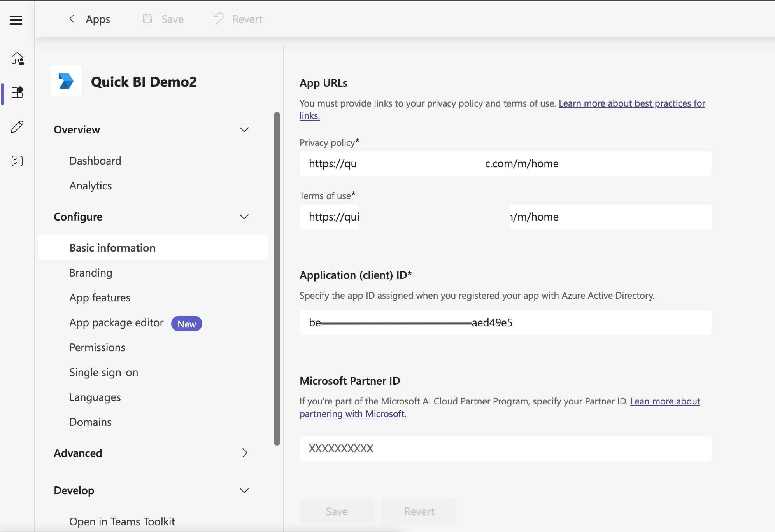The image size is (775, 532).
Task: Collapse the Configure section chevron
Action: 244,217
